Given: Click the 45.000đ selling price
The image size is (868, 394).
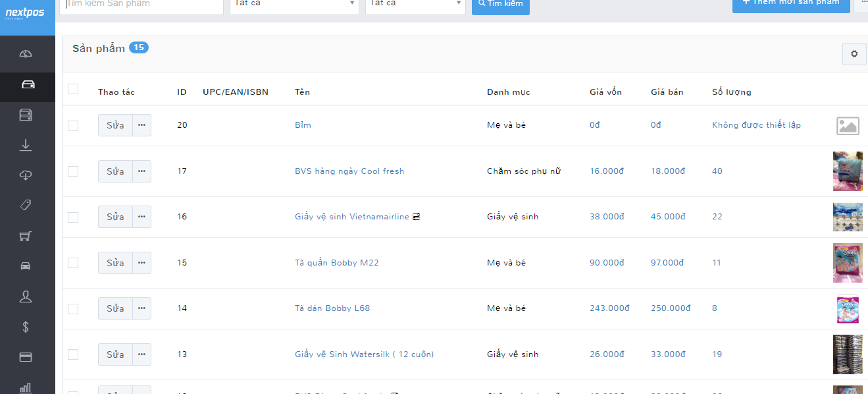Looking at the screenshot, I should (x=668, y=217).
